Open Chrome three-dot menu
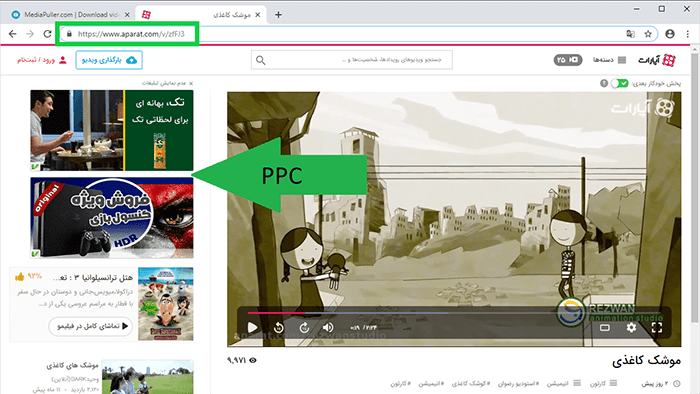Screen dimensions: 700x394 (688, 34)
